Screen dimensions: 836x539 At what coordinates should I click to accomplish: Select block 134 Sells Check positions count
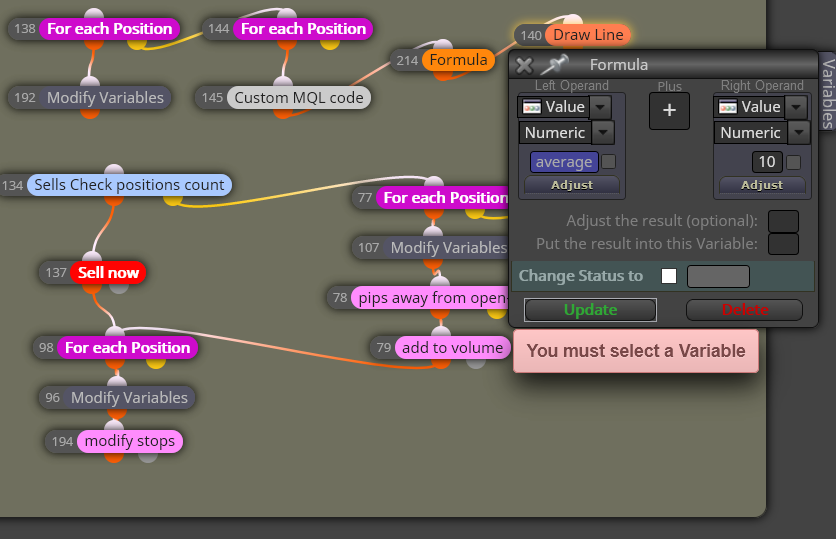coord(129,185)
